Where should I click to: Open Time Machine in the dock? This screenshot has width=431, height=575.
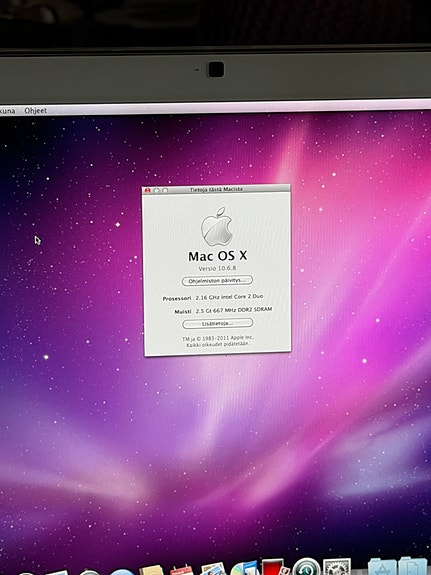click(x=306, y=567)
